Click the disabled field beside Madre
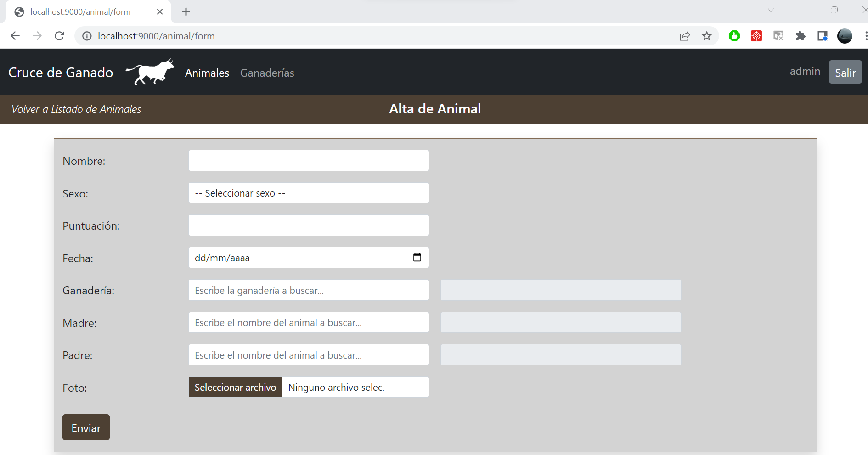Screen dimensions: 868x455 coord(561,322)
